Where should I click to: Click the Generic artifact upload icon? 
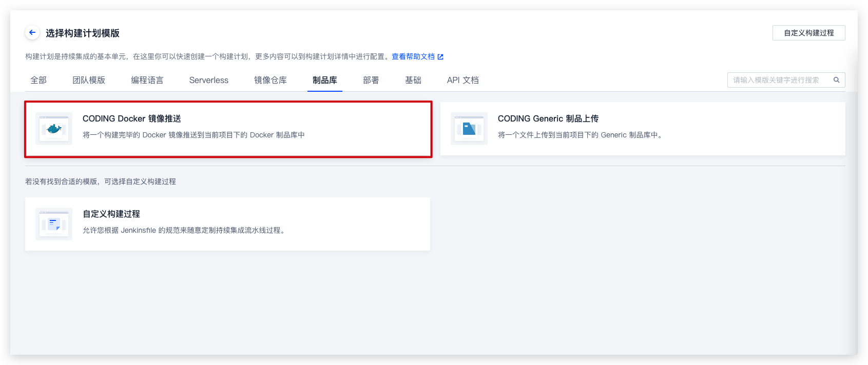coord(469,129)
